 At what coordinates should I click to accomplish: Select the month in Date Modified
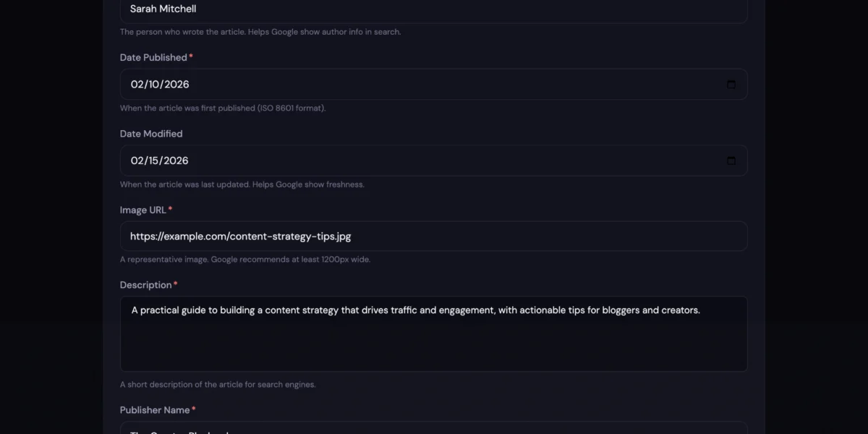137,161
